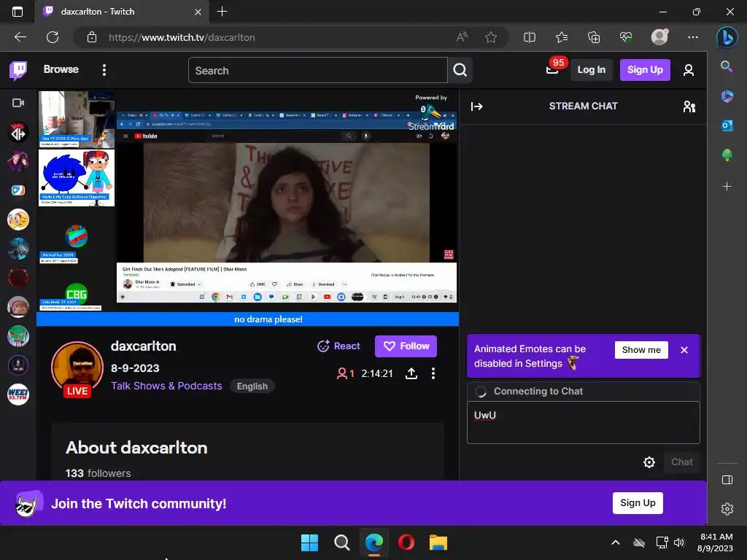Open Outlook in the Edge sidebar
The width and height of the screenshot is (747, 560).
click(x=727, y=125)
